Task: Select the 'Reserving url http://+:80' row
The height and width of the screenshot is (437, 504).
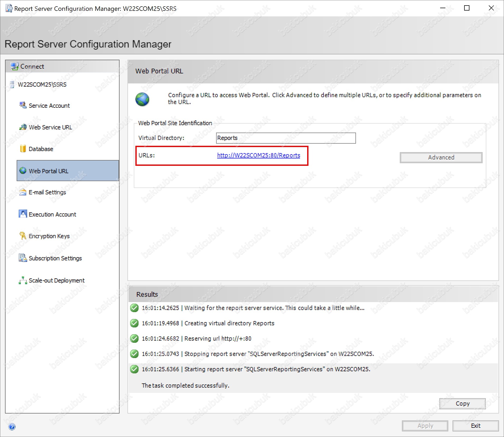Action: 313,339
